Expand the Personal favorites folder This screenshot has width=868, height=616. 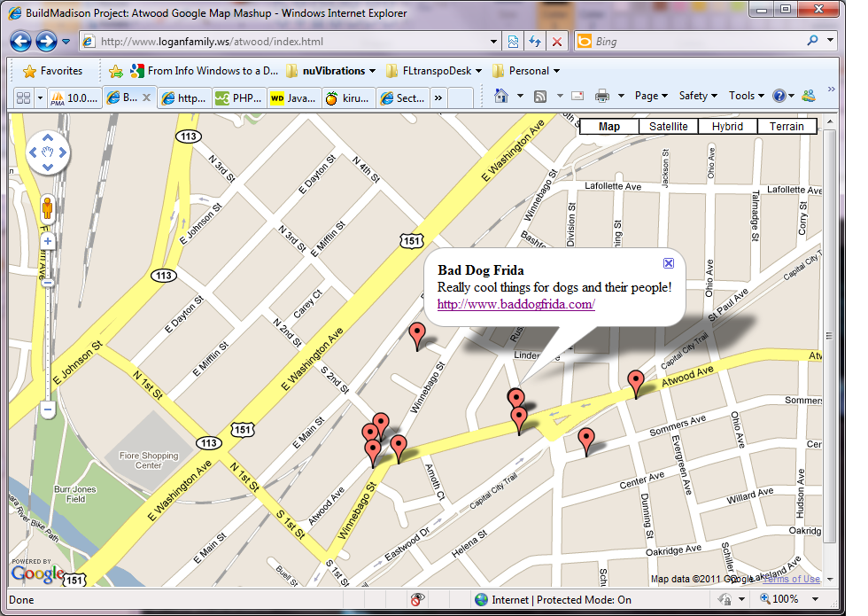coord(526,71)
